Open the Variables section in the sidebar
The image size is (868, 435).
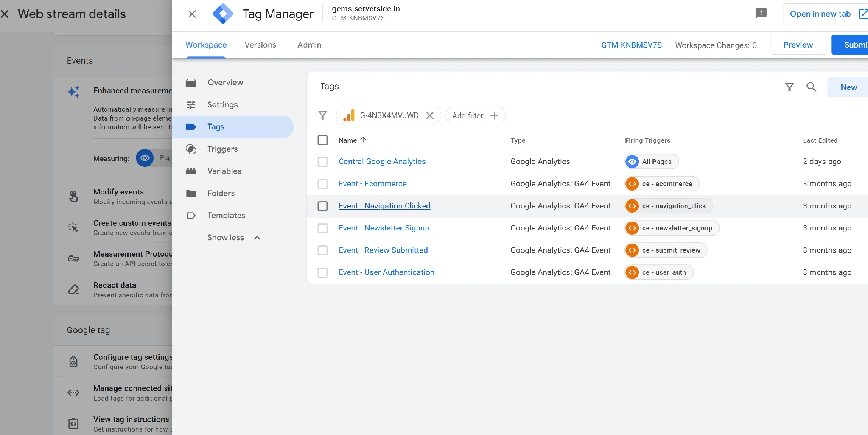tap(224, 171)
